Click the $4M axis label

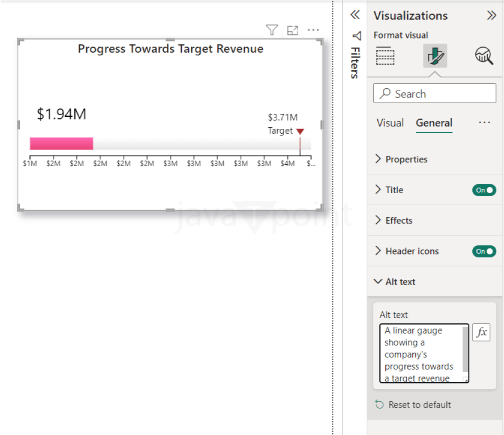coord(287,164)
